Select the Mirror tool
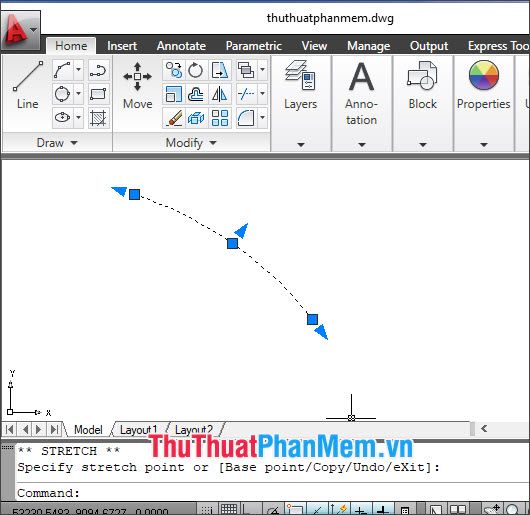 [x=220, y=94]
